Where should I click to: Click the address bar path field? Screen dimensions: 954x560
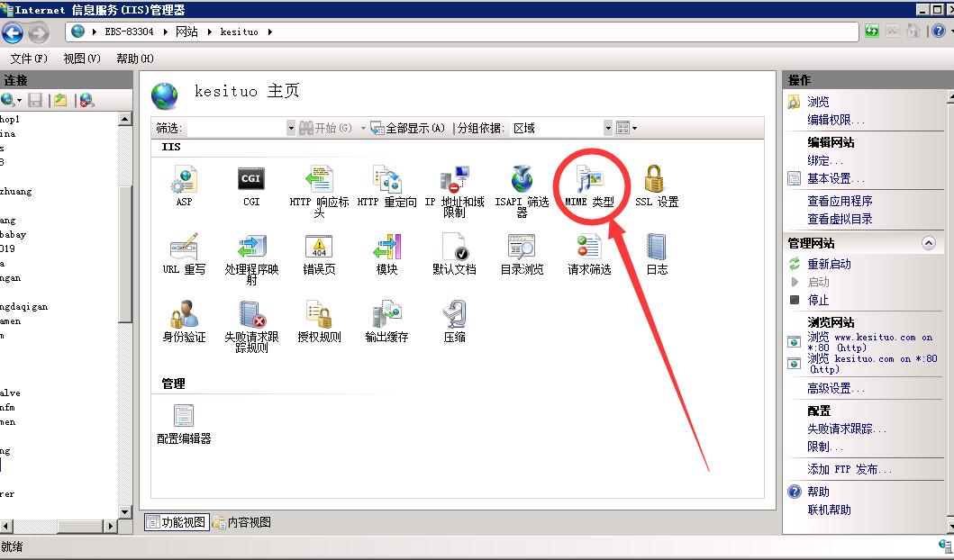click(x=541, y=32)
